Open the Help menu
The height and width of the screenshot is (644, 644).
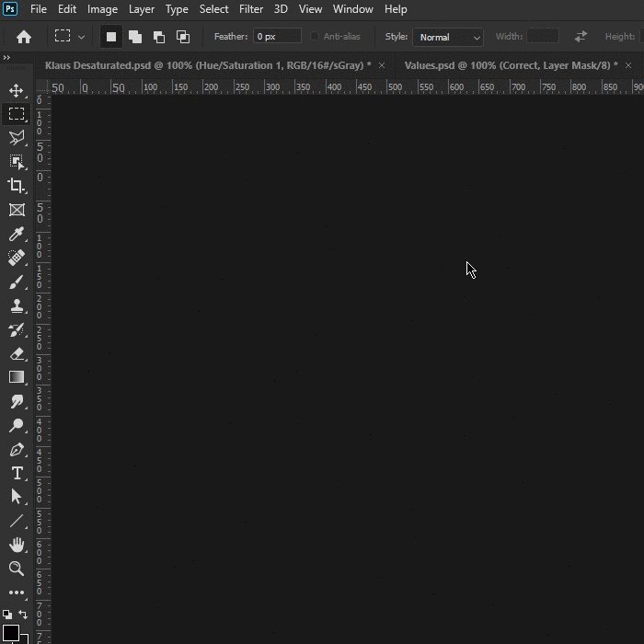coord(396,9)
